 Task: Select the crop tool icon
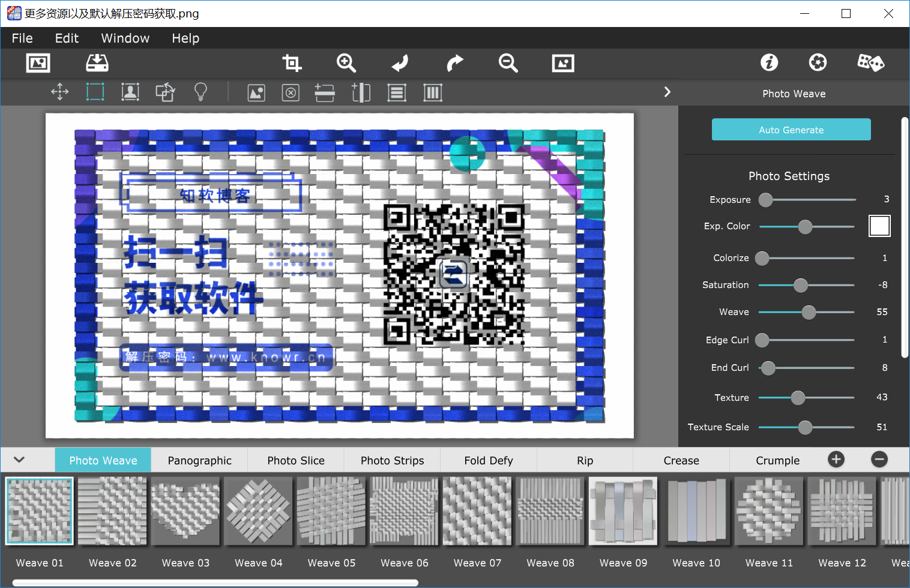292,63
